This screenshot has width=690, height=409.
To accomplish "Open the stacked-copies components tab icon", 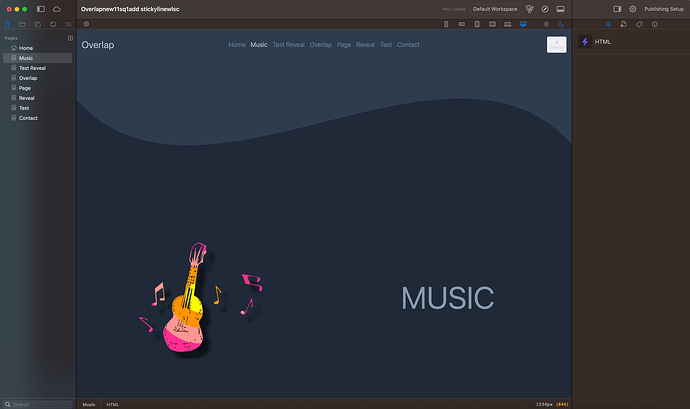I will pos(38,24).
